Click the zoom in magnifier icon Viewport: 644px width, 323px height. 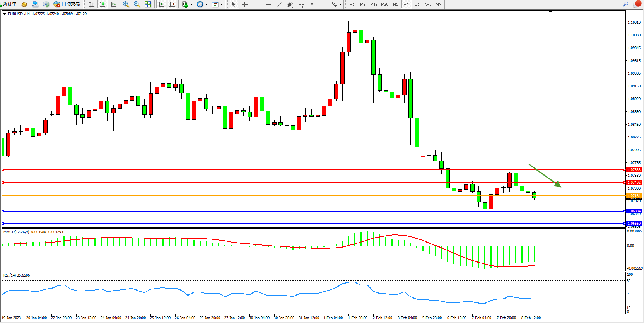[126, 4]
